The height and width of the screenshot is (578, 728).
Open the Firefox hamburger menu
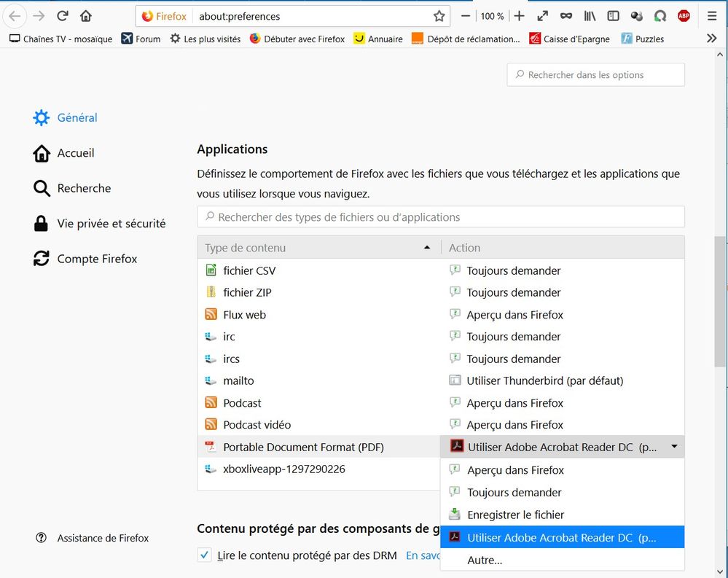tap(712, 16)
